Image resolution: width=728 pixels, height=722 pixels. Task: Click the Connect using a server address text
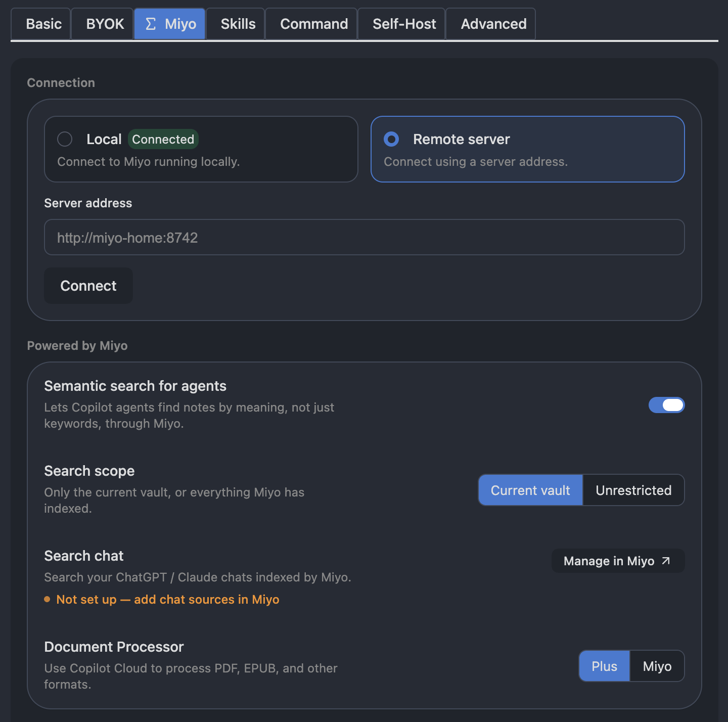click(476, 161)
